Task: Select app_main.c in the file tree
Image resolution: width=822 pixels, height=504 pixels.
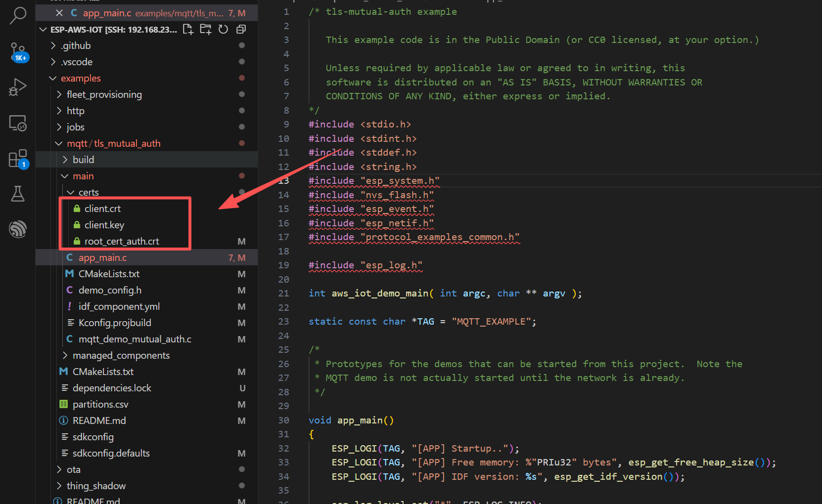Action: 146,257
